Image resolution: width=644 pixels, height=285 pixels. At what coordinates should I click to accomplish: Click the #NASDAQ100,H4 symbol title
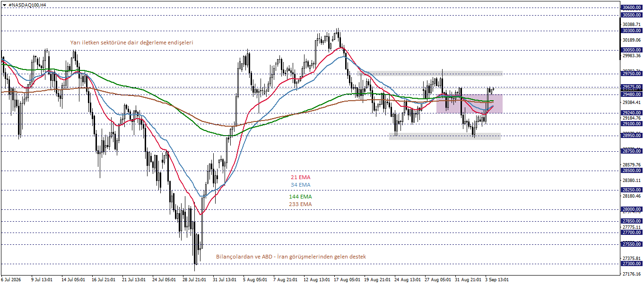click(27, 4)
